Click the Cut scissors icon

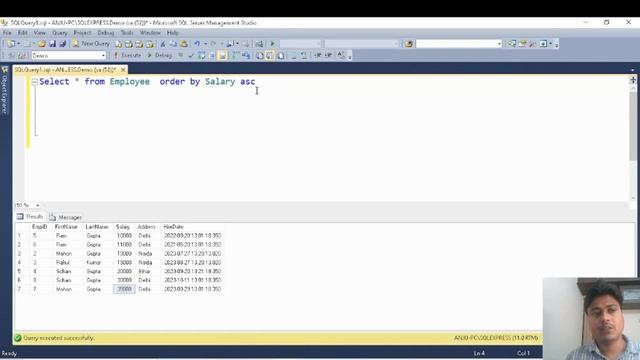[x=162, y=44]
